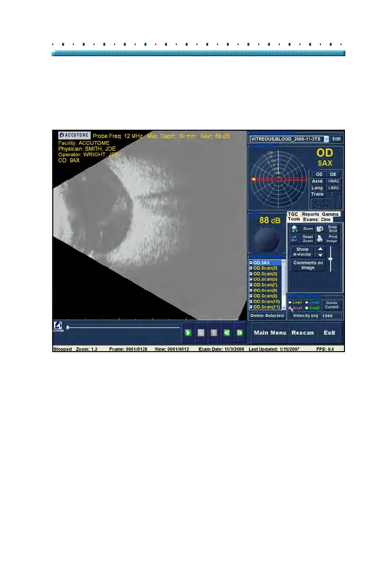Click the Show A-Vector button
The height and width of the screenshot is (588, 380).
[x=302, y=252]
